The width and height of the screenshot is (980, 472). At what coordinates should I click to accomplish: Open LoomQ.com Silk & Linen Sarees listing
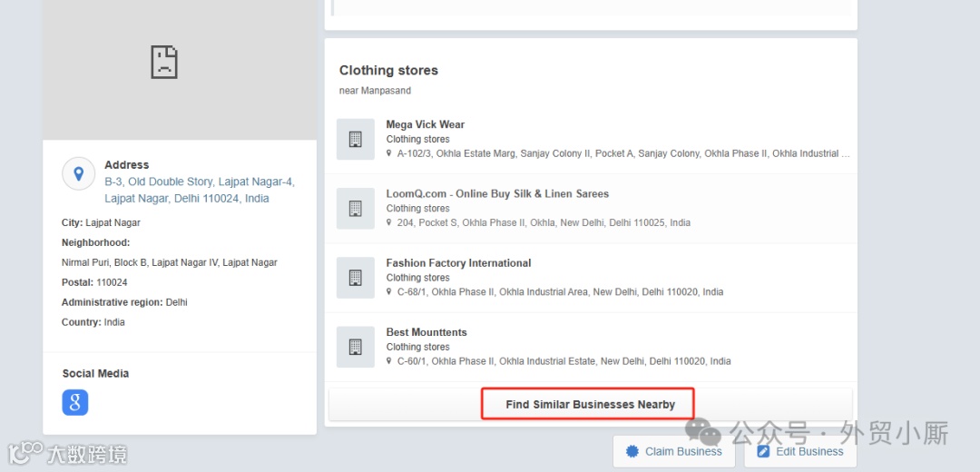pyautogui.click(x=497, y=193)
